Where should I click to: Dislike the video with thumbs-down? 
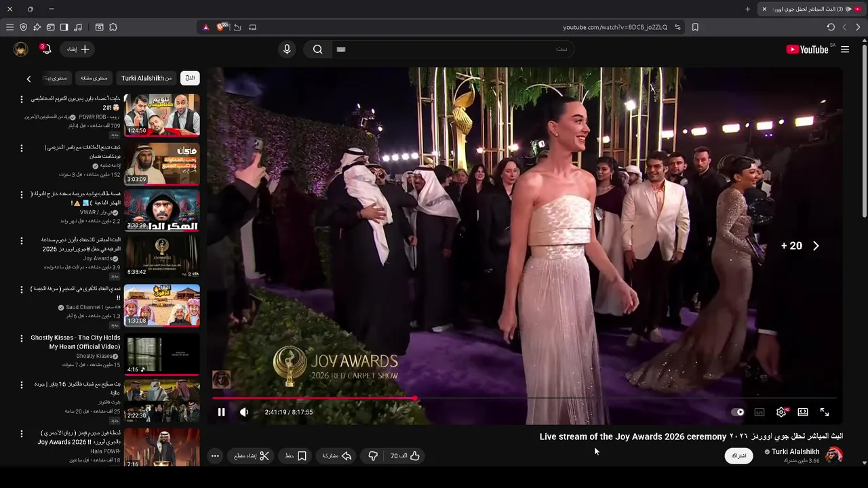[372, 456]
